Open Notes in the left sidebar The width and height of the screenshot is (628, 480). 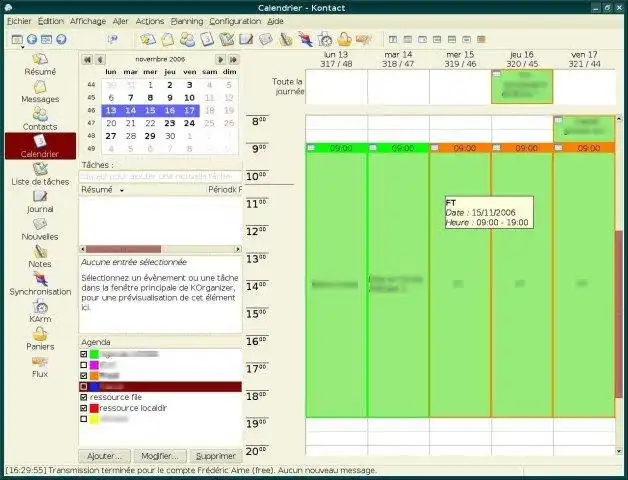pyautogui.click(x=40, y=256)
